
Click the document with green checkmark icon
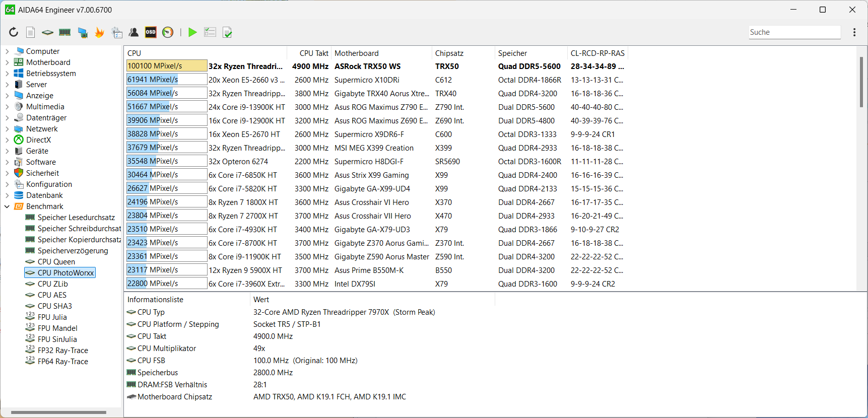[227, 33]
